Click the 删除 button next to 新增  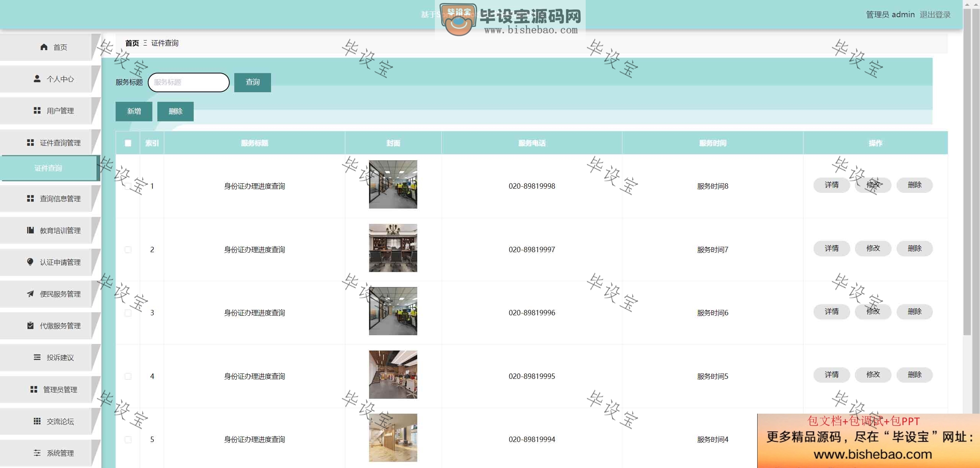(175, 111)
